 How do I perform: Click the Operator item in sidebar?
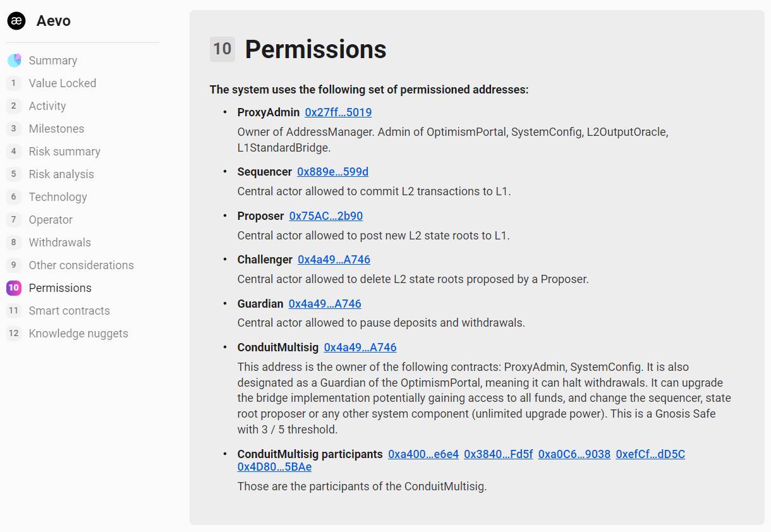tap(51, 220)
